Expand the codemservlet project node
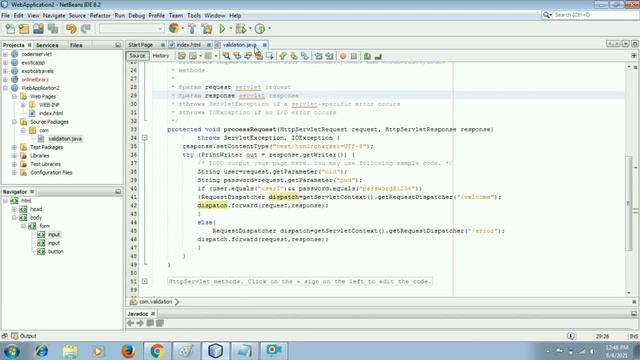The width and height of the screenshot is (640, 360). (x=5, y=54)
